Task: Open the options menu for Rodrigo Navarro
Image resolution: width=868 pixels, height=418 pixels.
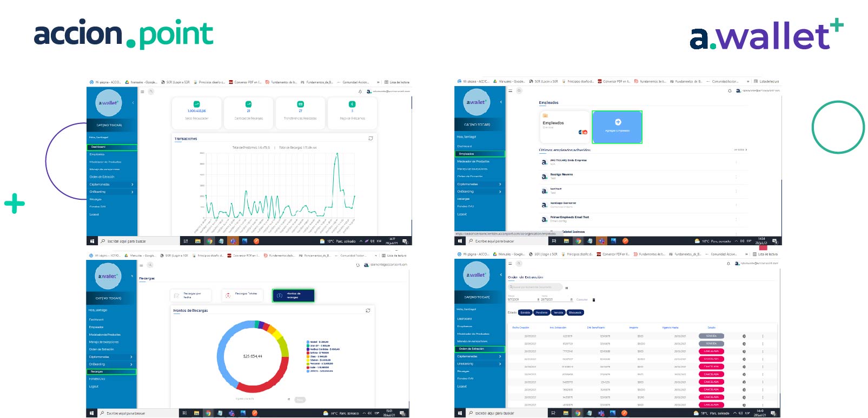Action: tap(736, 177)
